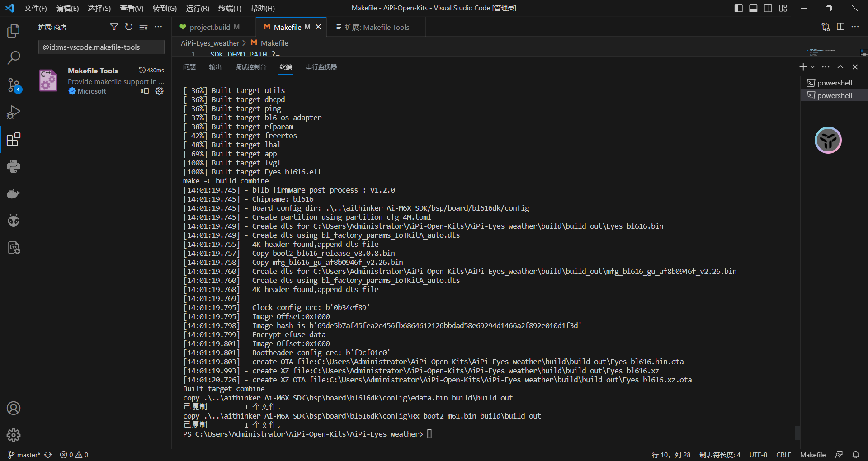Switch to the 问题 panel tab
Image resolution: width=868 pixels, height=461 pixels.
pyautogui.click(x=189, y=67)
